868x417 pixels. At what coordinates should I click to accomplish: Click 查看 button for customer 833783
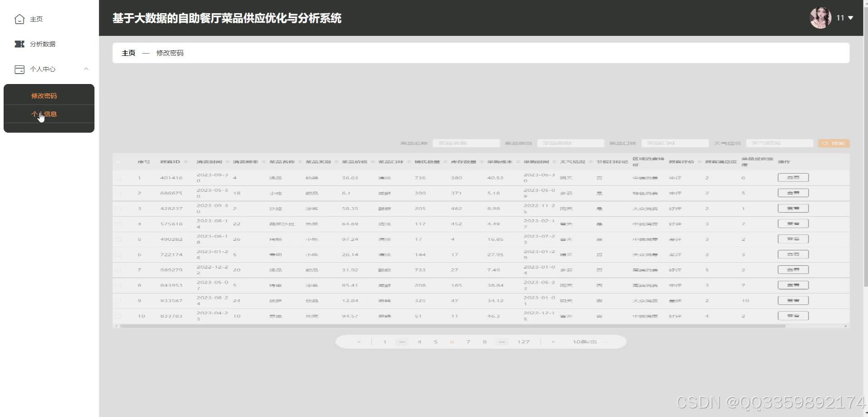[793, 316]
